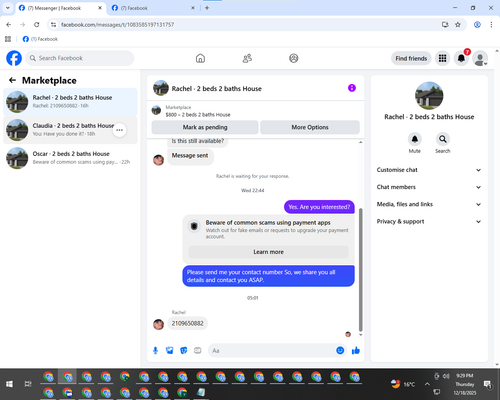Open the Facebook bookmark in bookmarks bar

40,39
